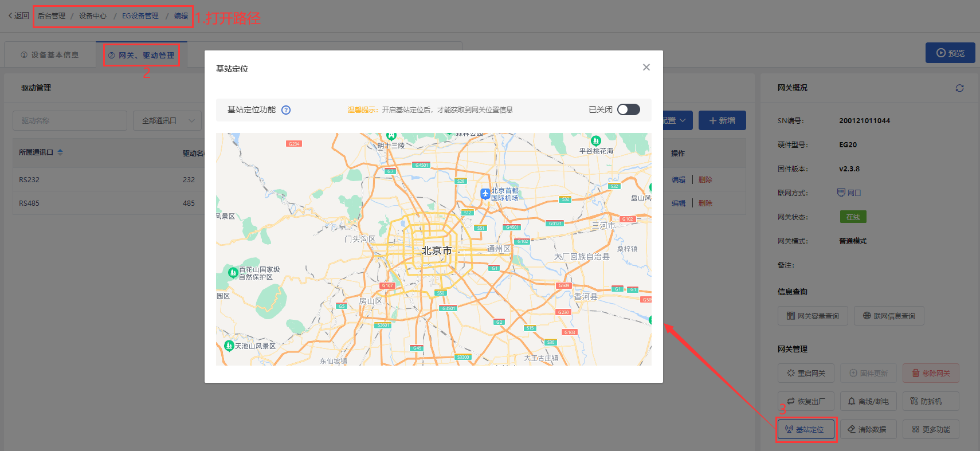Click the SN number 200121011044
This screenshot has height=451, width=980.
[x=865, y=121]
